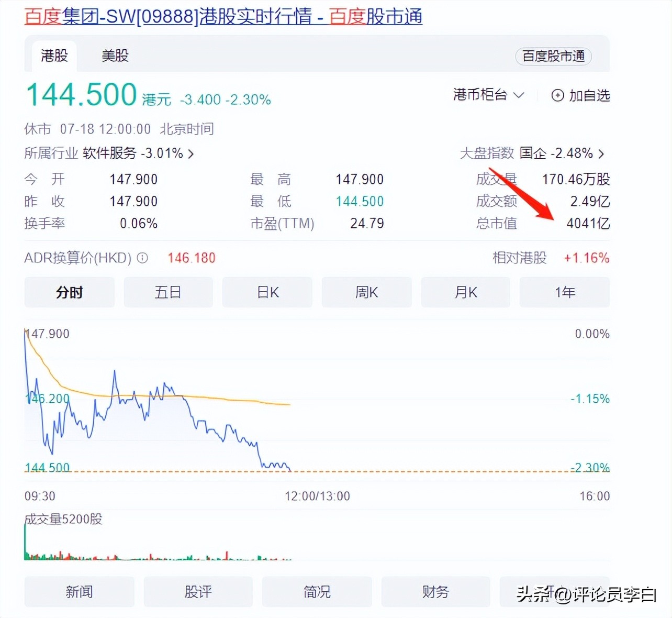Activate the 港股 market toggle
Screen dimensions: 672x618
tap(54, 56)
